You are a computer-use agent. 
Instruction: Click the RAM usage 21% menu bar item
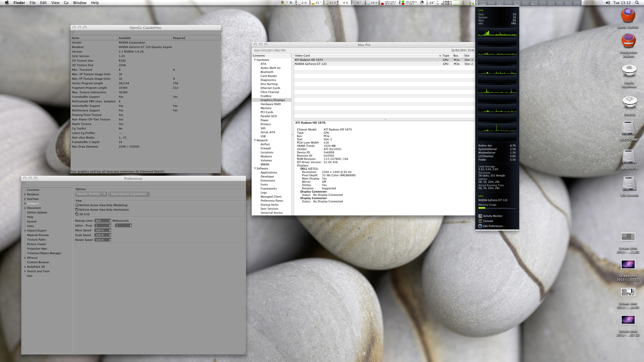pos(330,3)
